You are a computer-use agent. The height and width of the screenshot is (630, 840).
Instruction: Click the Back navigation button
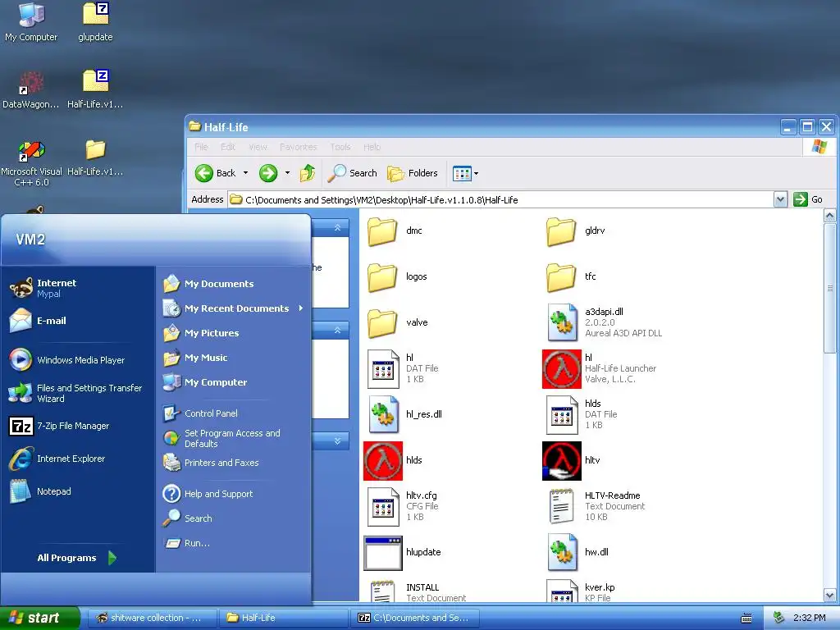[215, 173]
